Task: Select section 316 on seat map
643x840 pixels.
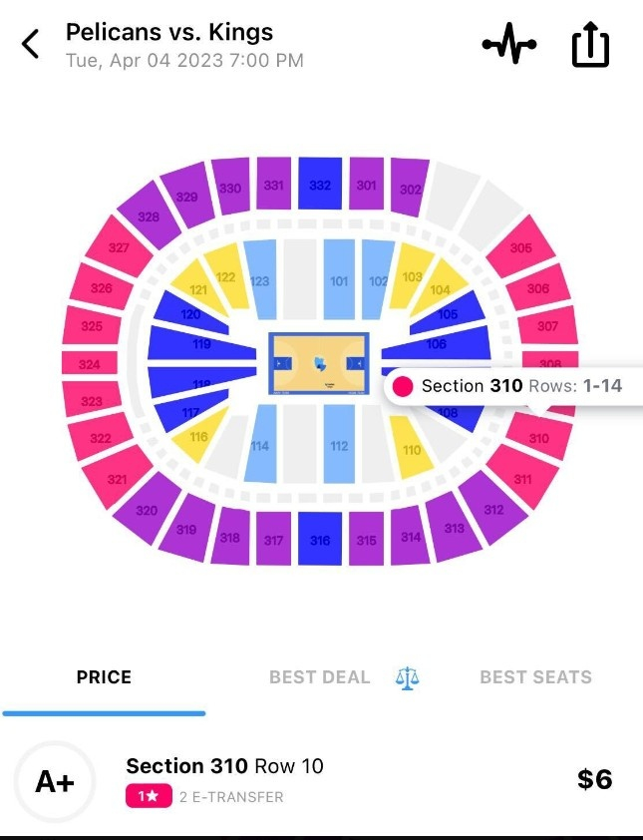Action: [320, 540]
